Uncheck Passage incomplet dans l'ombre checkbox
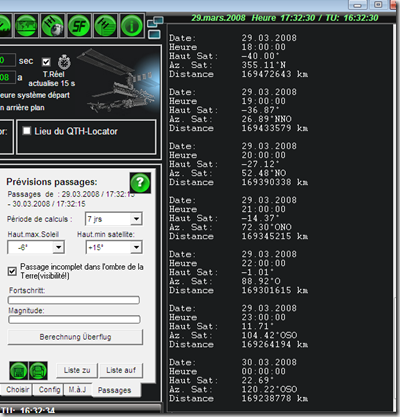 click(12, 271)
